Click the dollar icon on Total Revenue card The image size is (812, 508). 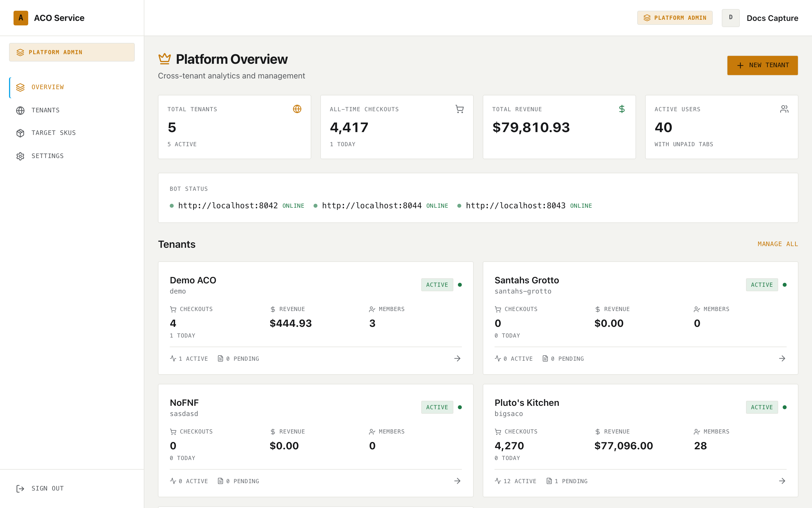coord(622,109)
